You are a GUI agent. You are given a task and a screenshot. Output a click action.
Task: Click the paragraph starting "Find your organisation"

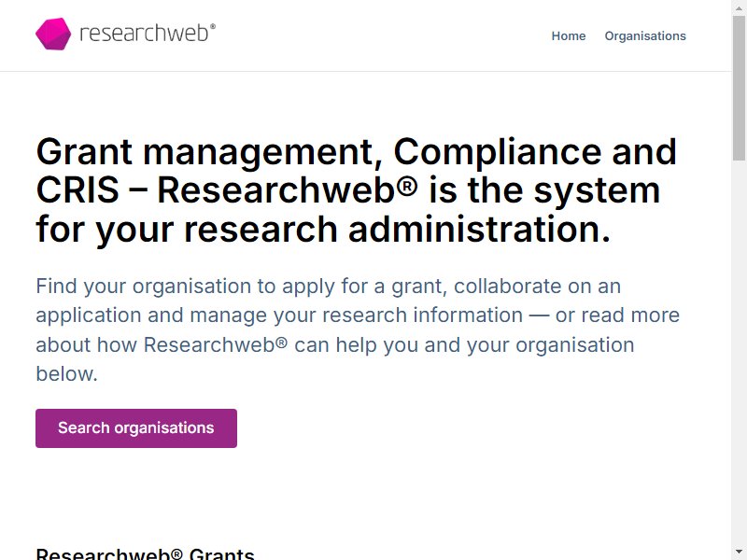pyautogui.click(x=358, y=330)
